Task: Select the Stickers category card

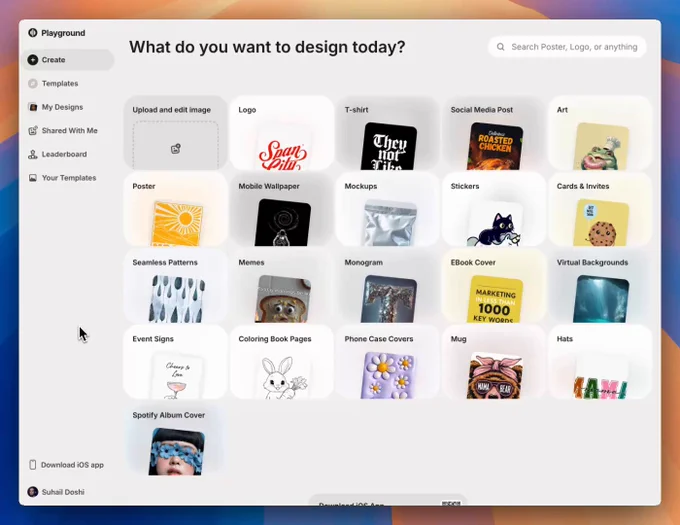Action: click(x=494, y=209)
